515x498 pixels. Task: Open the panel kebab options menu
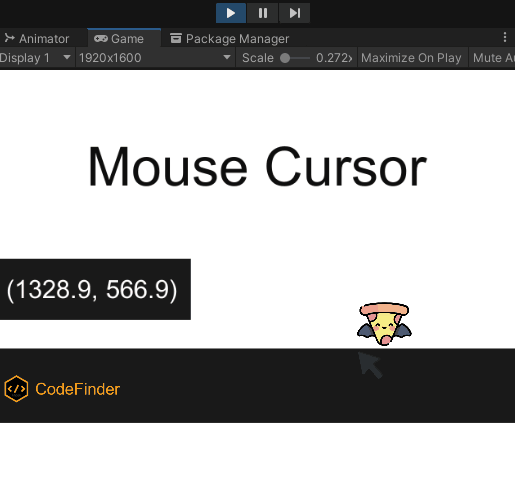pyautogui.click(x=505, y=37)
